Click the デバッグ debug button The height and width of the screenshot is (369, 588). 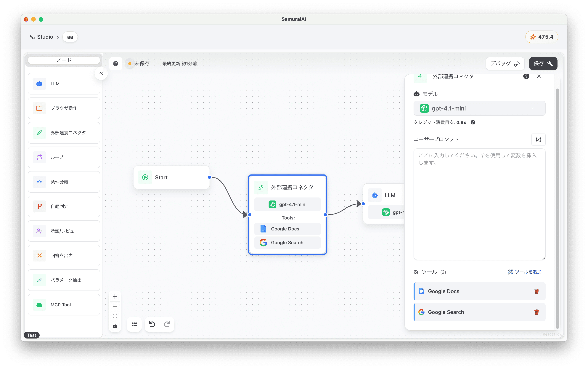pyautogui.click(x=505, y=64)
